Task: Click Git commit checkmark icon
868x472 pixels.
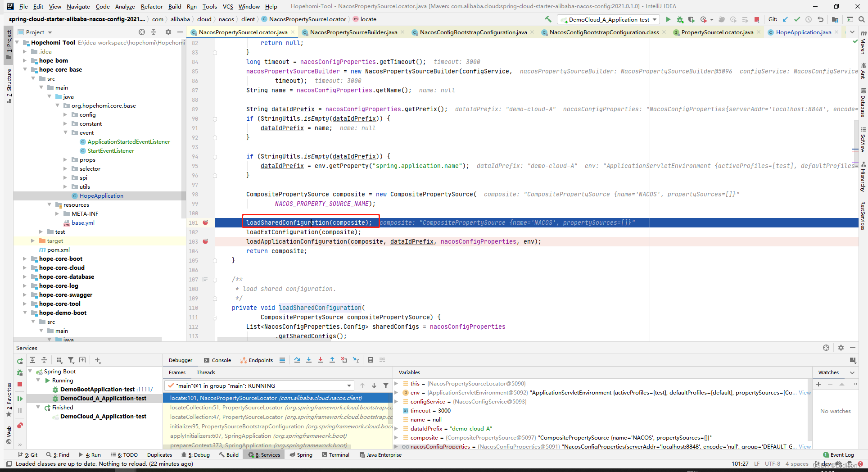Action: (797, 19)
